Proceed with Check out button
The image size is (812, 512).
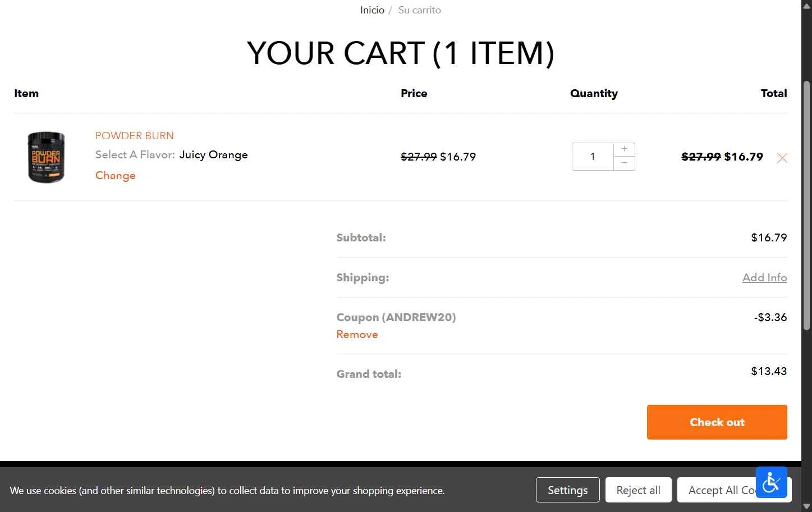(x=717, y=422)
